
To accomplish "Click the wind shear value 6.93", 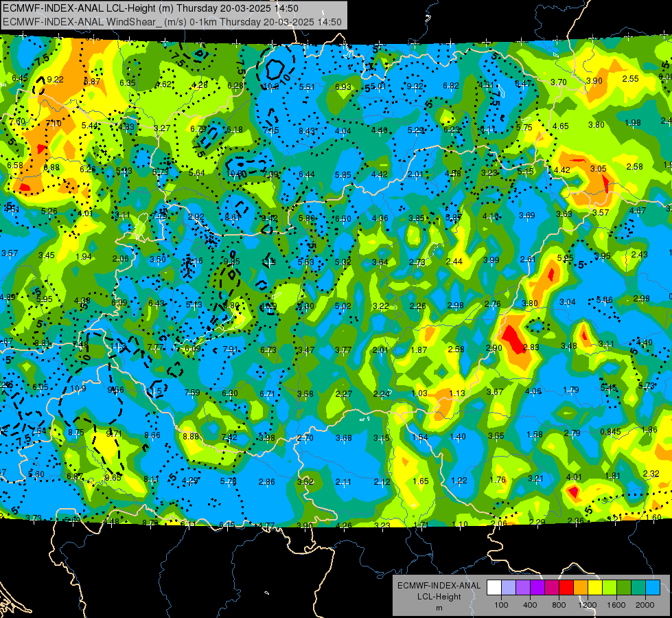I will click(343, 87).
